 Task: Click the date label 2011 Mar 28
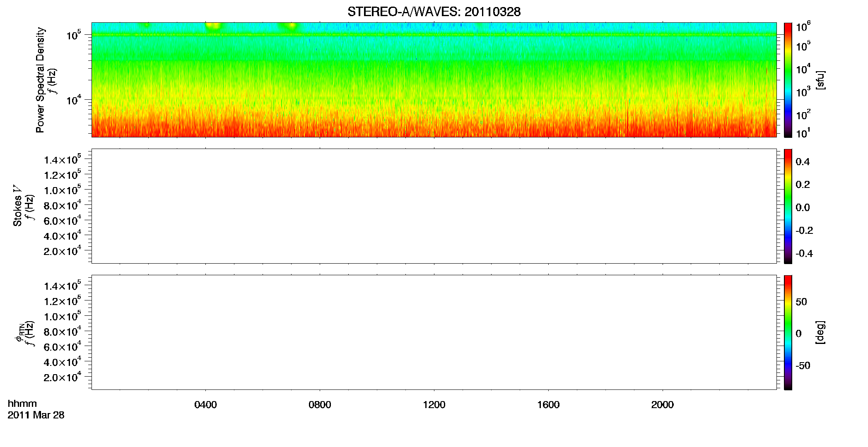pos(36,415)
